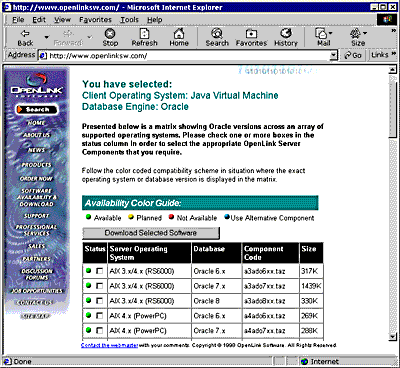Image resolution: width=400 pixels, height=368 pixels.
Task: Check AIX 3.x/4.x Oracle 6.x checkbox
Action: (99, 271)
